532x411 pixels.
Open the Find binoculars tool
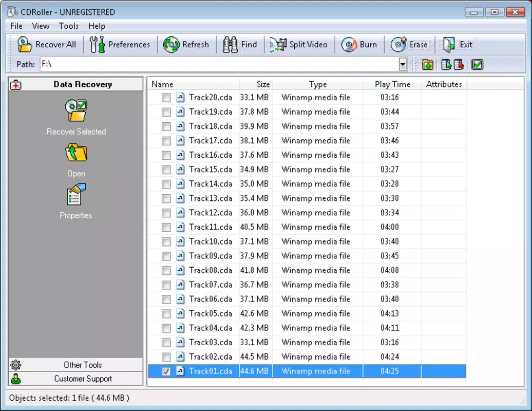(231, 45)
